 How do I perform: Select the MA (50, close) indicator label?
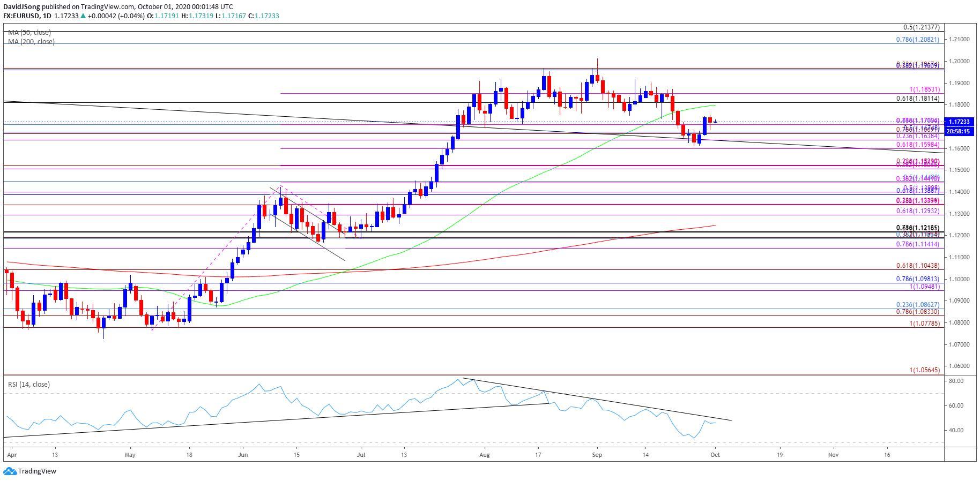point(29,33)
